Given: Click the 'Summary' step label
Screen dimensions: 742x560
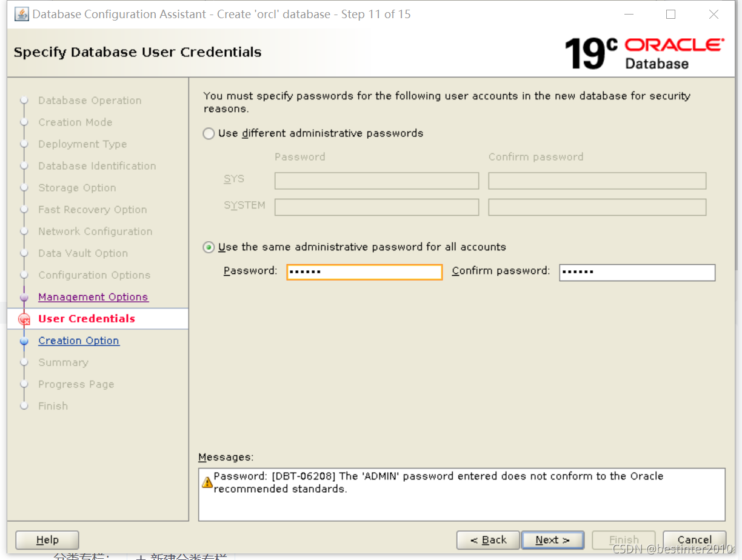Looking at the screenshot, I should pos(63,362).
